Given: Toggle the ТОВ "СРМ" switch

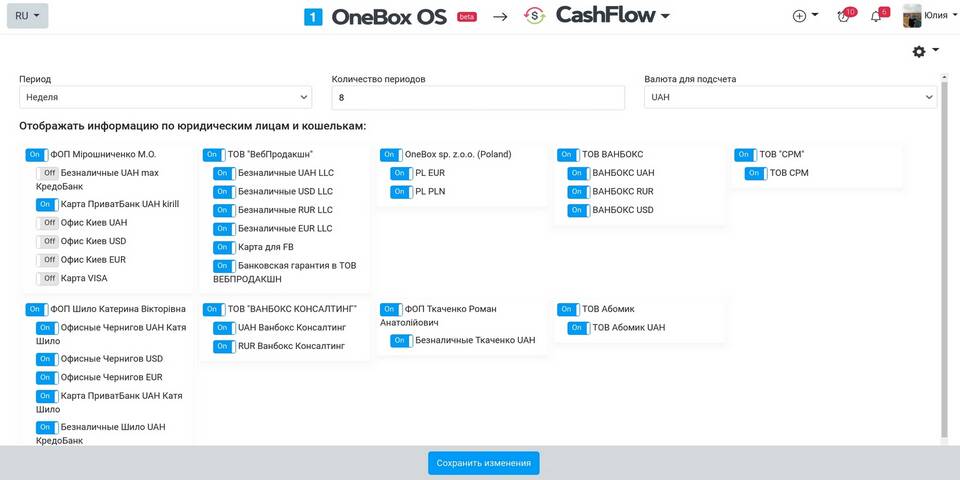Looking at the screenshot, I should 746,155.
